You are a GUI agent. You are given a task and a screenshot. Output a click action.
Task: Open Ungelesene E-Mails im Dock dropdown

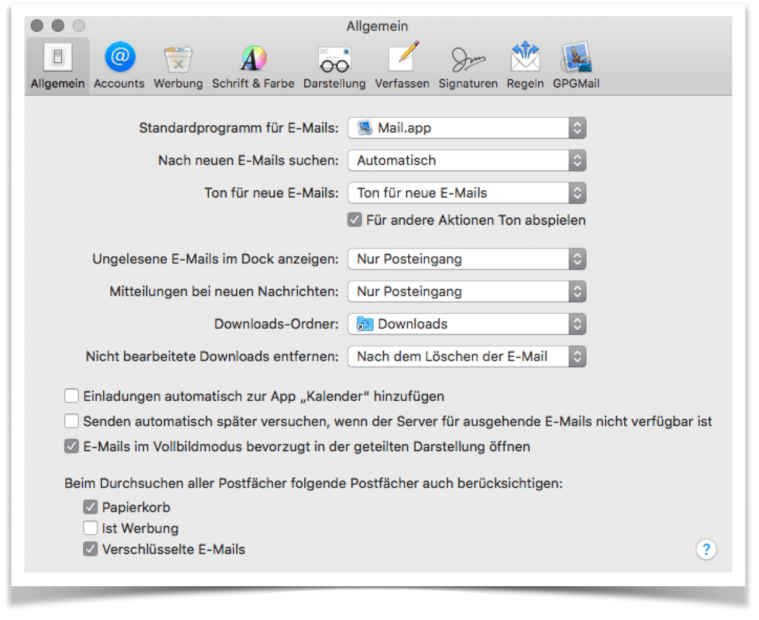tap(467, 259)
